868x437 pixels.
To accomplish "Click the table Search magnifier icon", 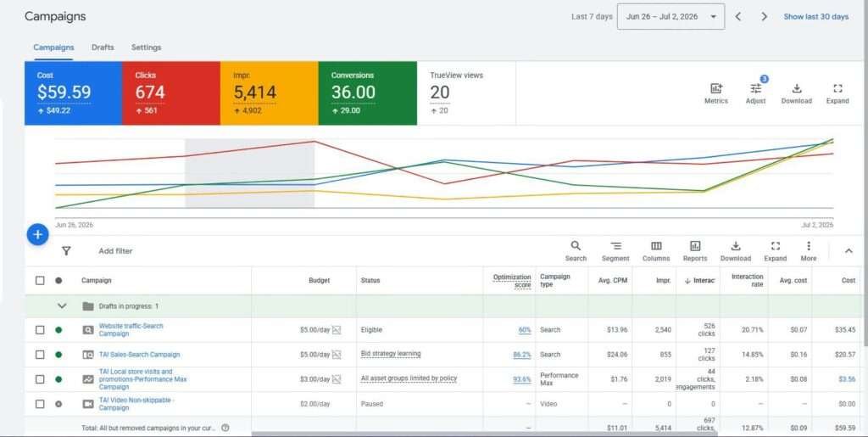I will [x=576, y=246].
